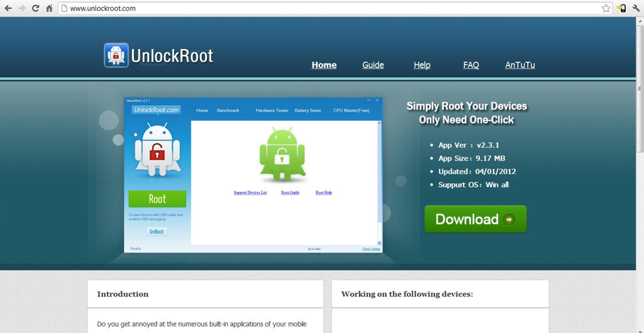
Task: Click the "App Size: 9.17 MB" text
Action: point(472,158)
